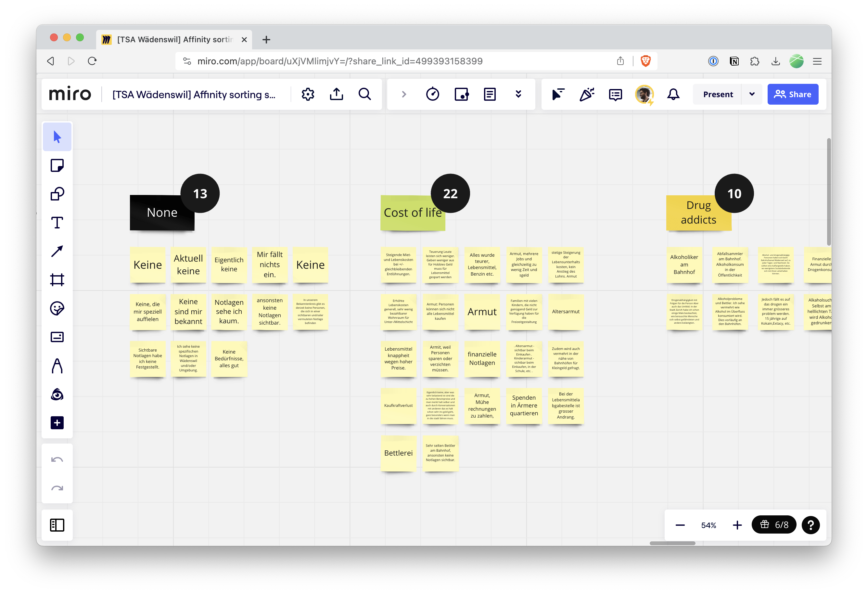Viewport: 868px width, 594px height.
Task: Select the Frame tool
Action: pyautogui.click(x=57, y=280)
